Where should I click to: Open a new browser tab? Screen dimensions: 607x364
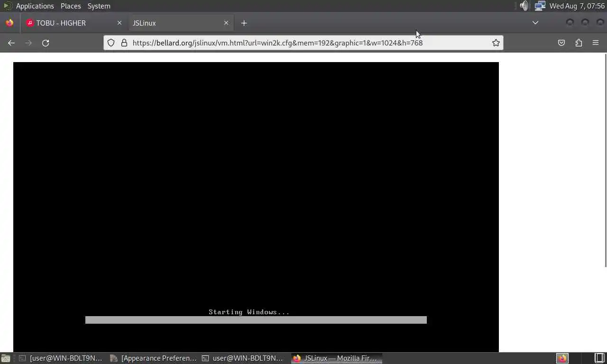click(x=244, y=23)
